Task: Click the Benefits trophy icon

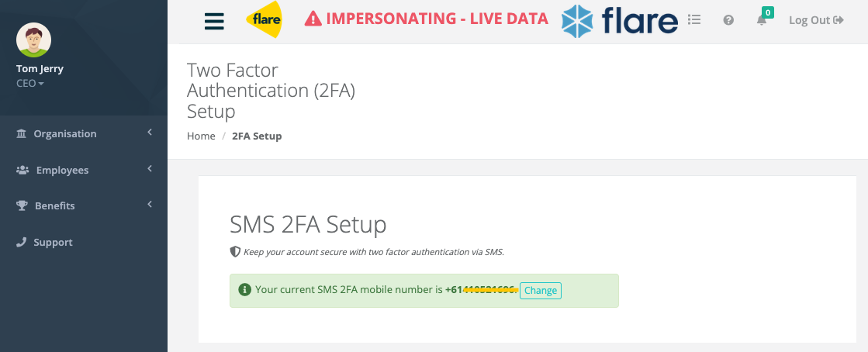Action: click(22, 205)
